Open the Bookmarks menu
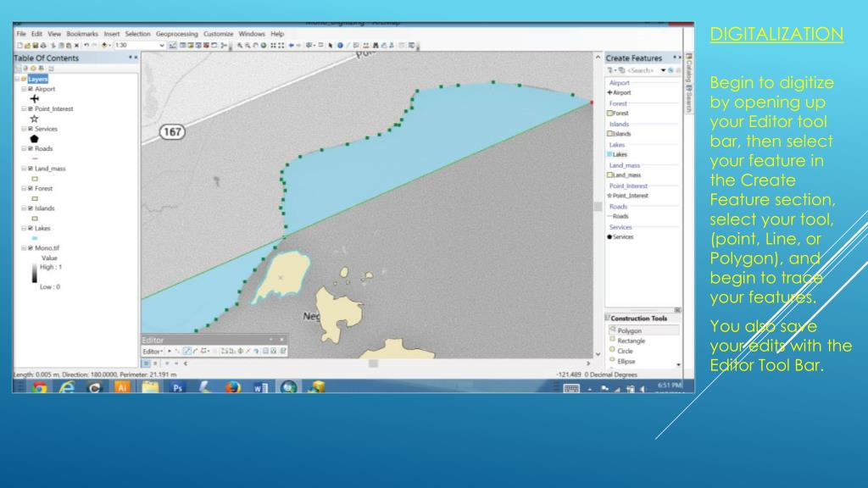 tap(82, 34)
